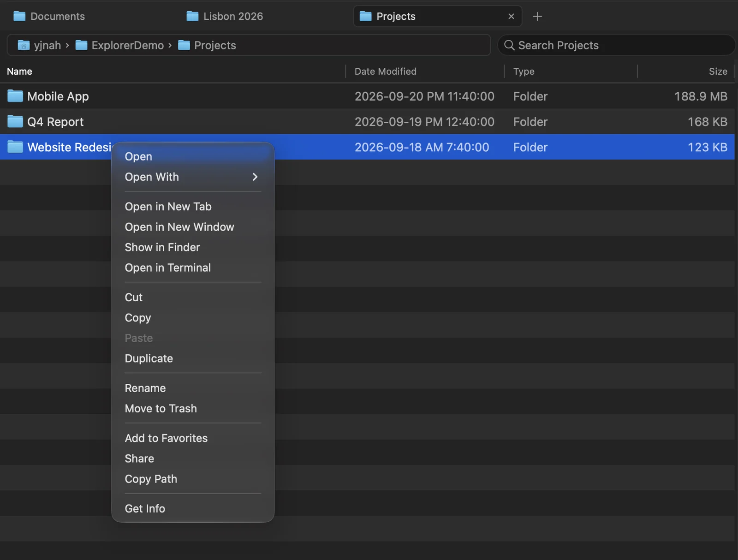This screenshot has width=738, height=560.
Task: Select Open in New Window
Action: [193, 227]
